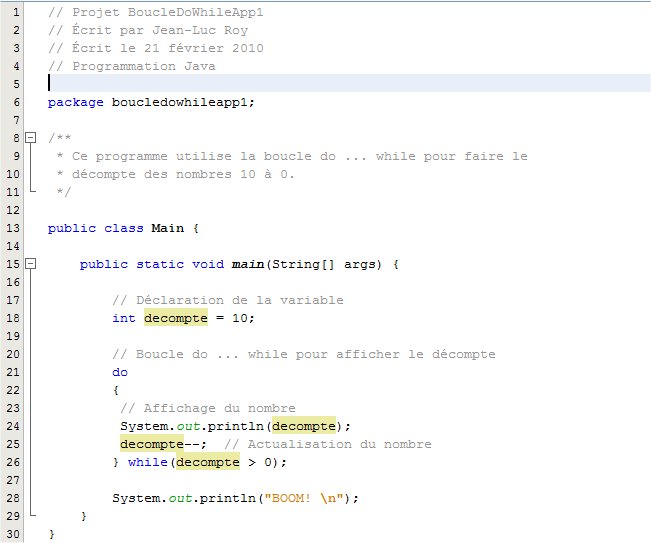
Task: Click the condition '> 0);' on line 26
Action: [267, 462]
